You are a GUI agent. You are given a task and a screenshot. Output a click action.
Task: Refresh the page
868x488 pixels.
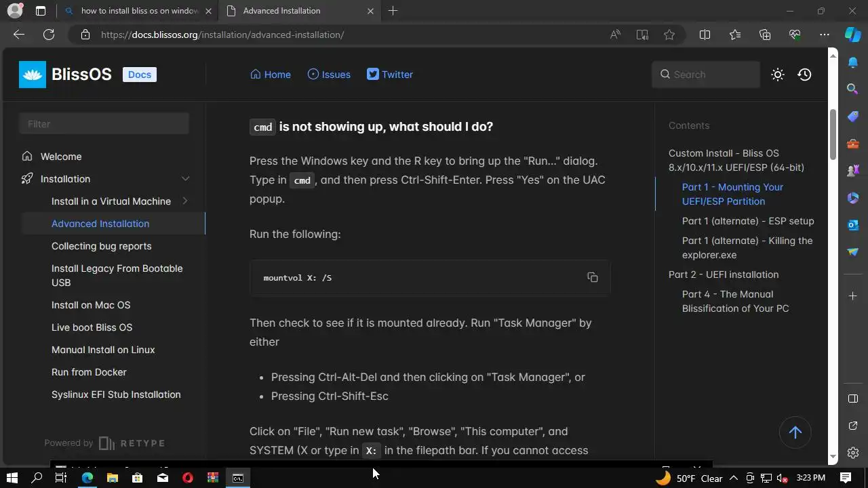(x=49, y=35)
